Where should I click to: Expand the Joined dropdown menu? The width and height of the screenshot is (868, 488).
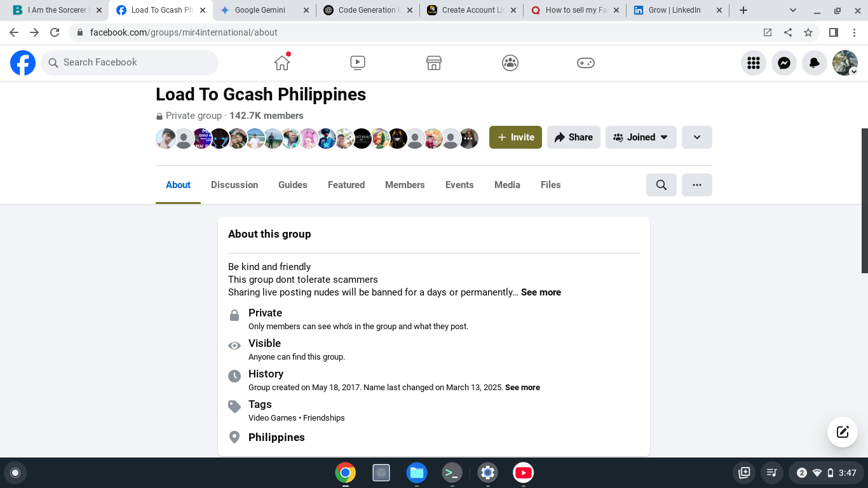click(641, 137)
